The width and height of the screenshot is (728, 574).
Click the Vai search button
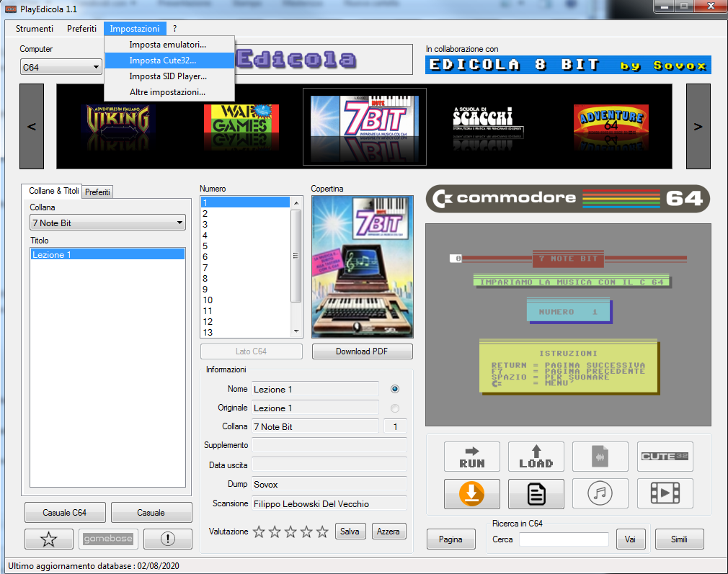[x=631, y=539]
